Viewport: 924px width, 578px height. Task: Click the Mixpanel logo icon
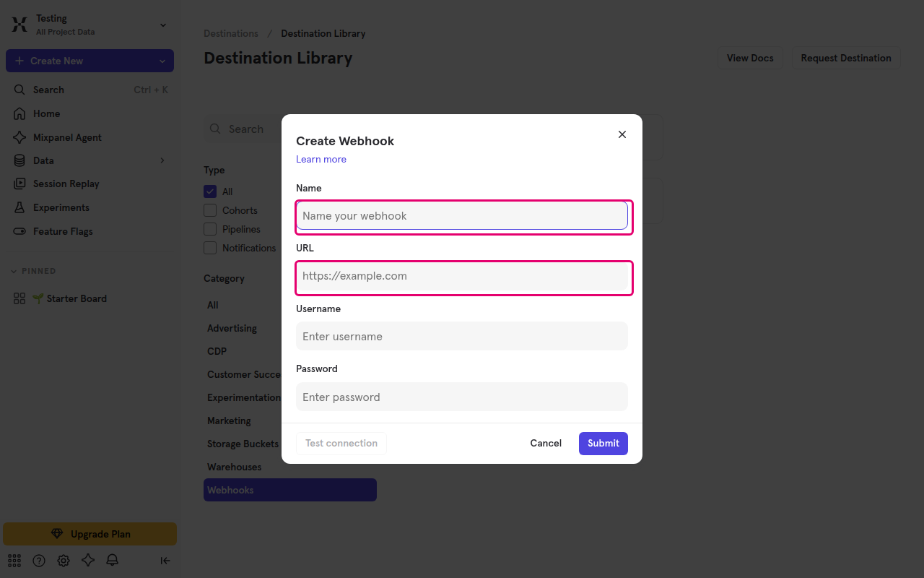click(19, 25)
